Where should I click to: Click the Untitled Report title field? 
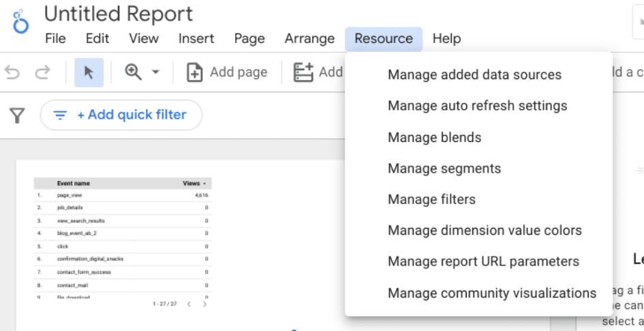click(x=119, y=14)
